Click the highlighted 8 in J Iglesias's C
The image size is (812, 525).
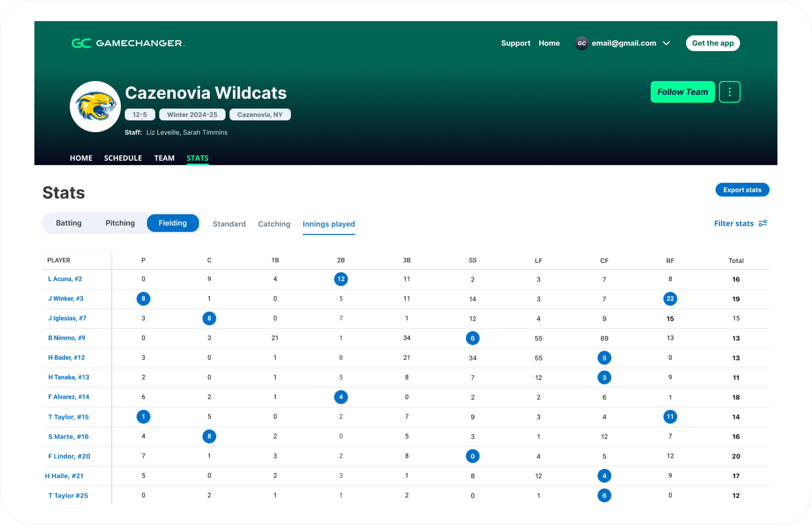[x=209, y=318]
